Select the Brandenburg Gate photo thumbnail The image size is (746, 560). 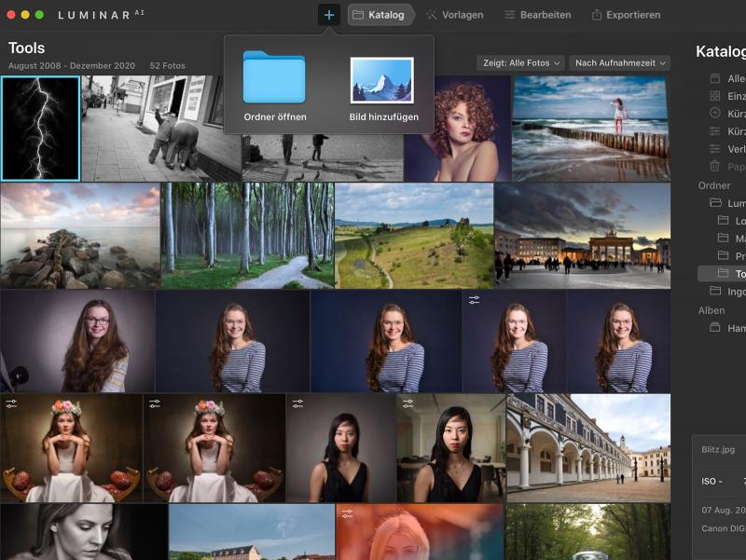tap(582, 236)
